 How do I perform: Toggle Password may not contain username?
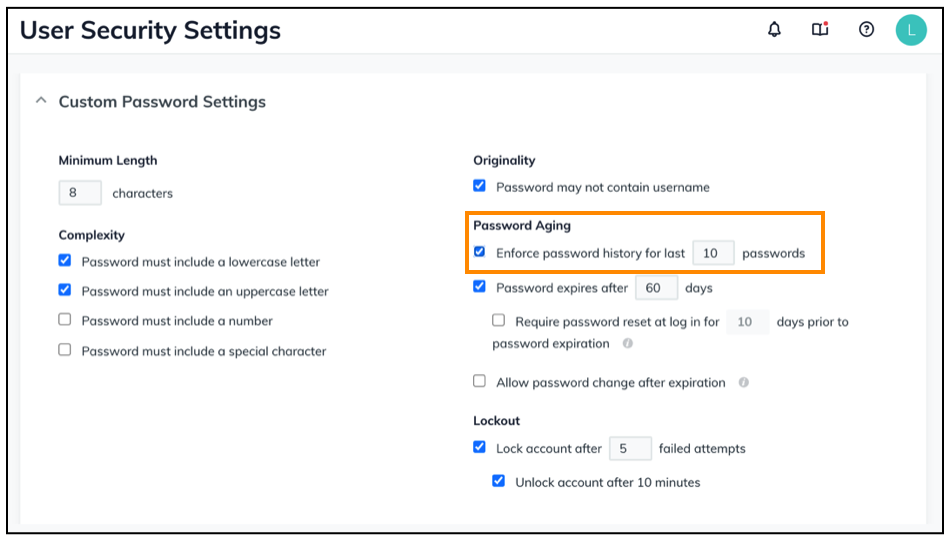[x=480, y=186]
